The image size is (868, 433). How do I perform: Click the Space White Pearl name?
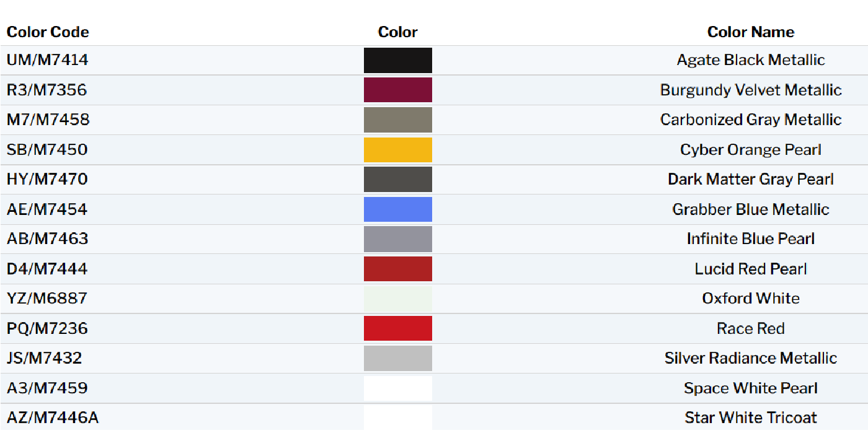[x=750, y=388]
